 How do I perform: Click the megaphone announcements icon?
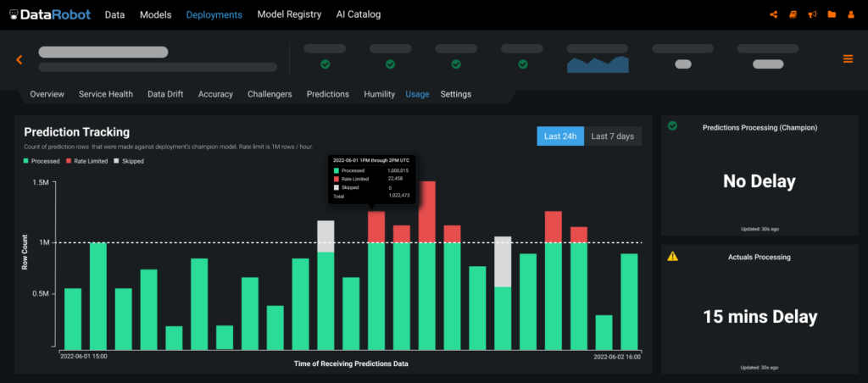click(x=812, y=14)
